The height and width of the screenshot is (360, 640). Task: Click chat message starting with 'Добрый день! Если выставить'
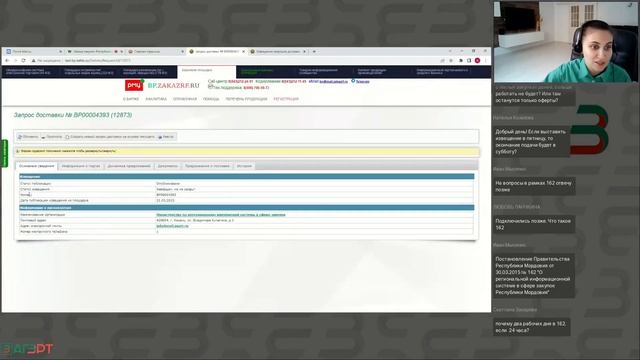531,142
